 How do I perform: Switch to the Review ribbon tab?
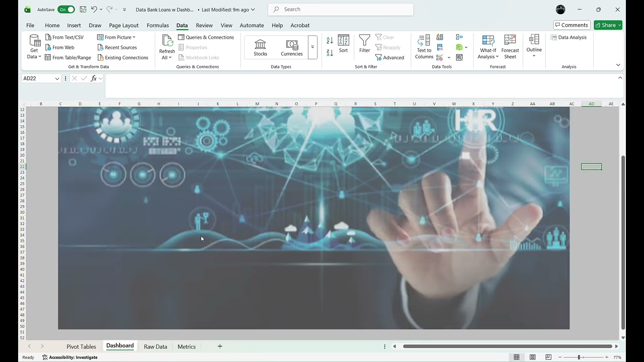tap(204, 25)
